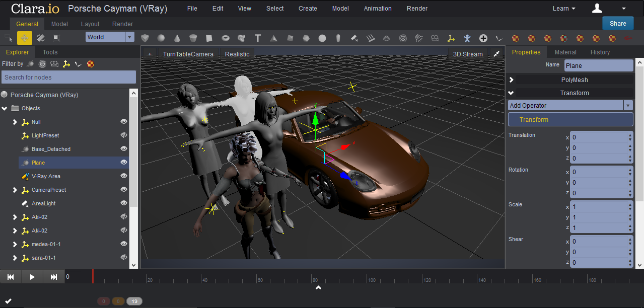Screen dimensions: 644x308
Task: Add a bone from the toolbar
Action: [499, 38]
